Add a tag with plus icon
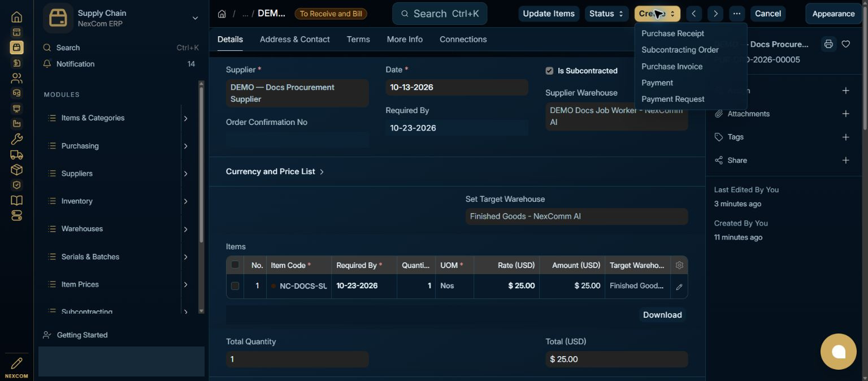Image resolution: width=868 pixels, height=381 pixels. point(846,137)
